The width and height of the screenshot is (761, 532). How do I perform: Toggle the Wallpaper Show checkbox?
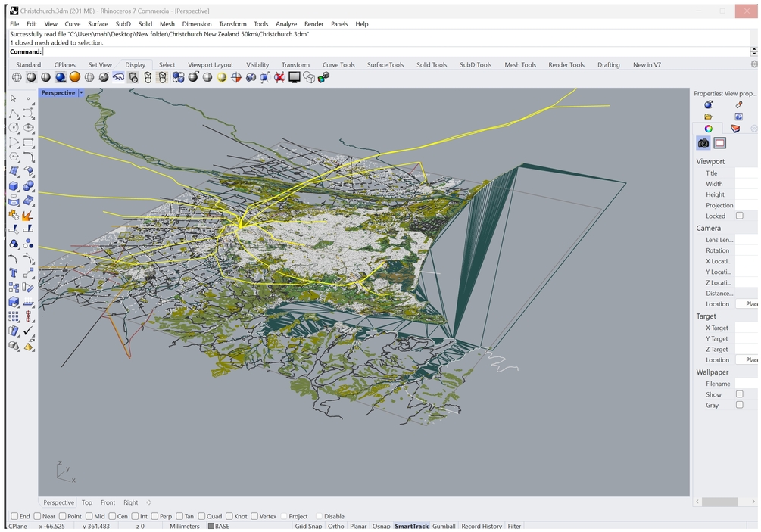[739, 394]
